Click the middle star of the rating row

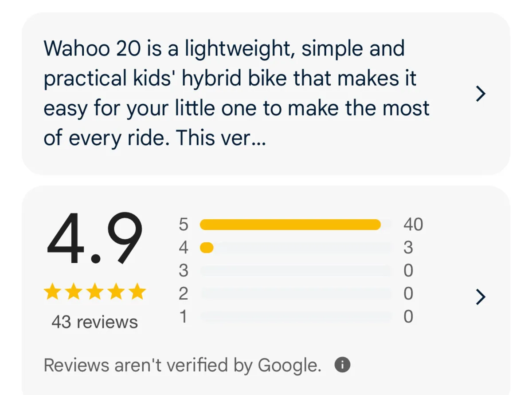(x=95, y=292)
